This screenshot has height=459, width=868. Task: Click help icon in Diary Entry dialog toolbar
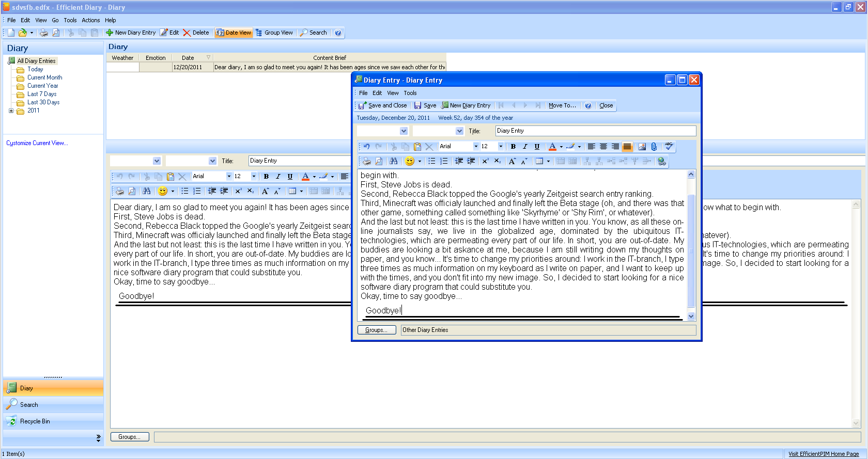tap(588, 105)
